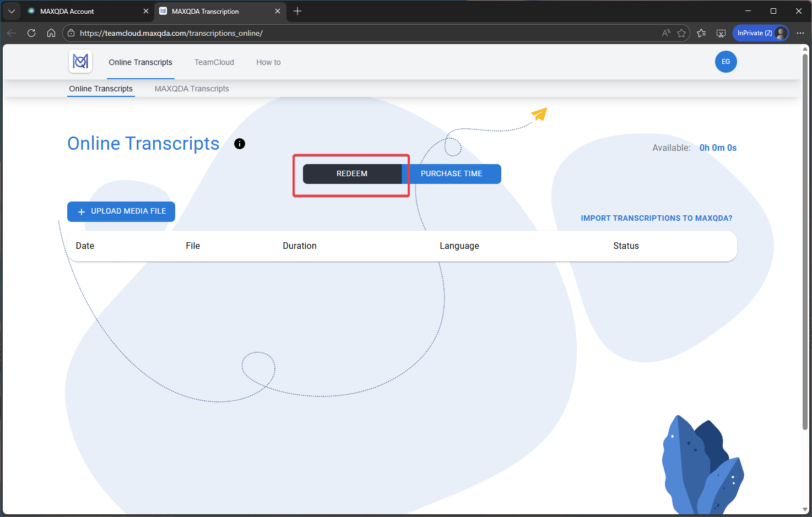Open Import Transcriptions to MAXQDA link
The image size is (812, 517).
(x=656, y=218)
